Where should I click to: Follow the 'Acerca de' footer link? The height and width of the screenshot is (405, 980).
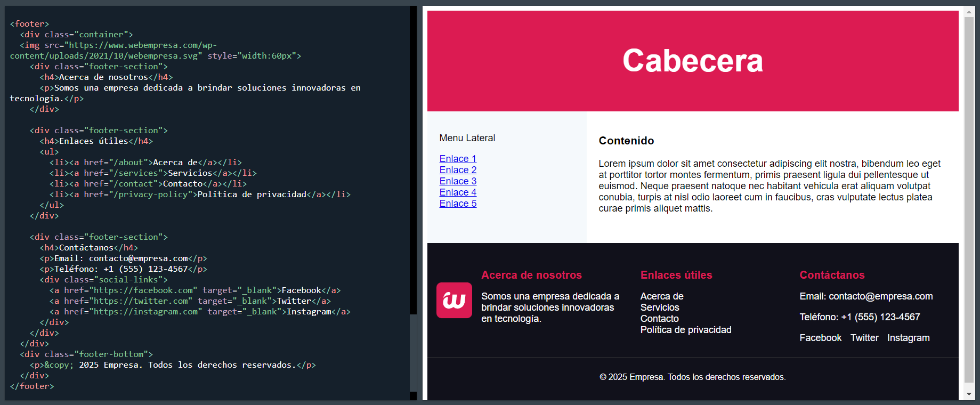[662, 296]
